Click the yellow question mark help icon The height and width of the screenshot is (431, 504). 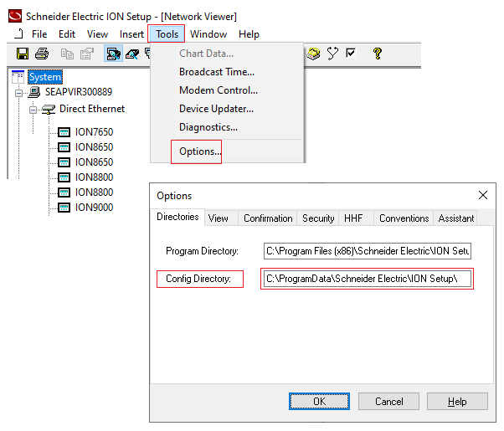coord(378,54)
